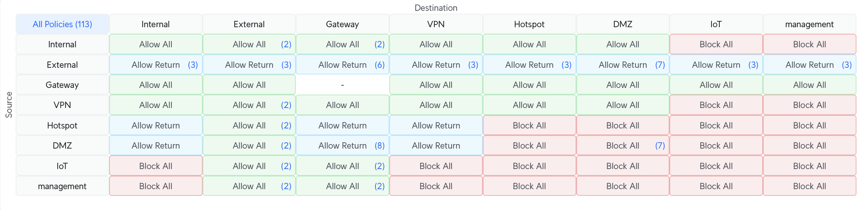
Task: Click the All Policies (113) header cell
Action: (62, 24)
